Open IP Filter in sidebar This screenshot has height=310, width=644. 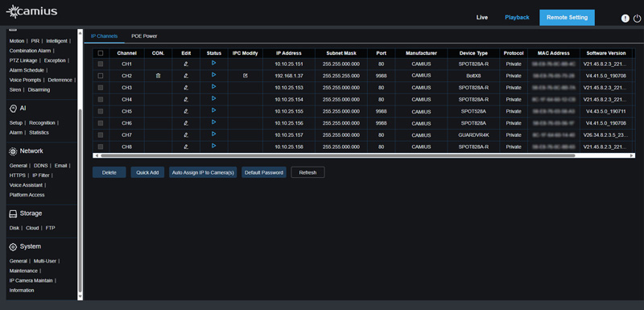click(41, 176)
